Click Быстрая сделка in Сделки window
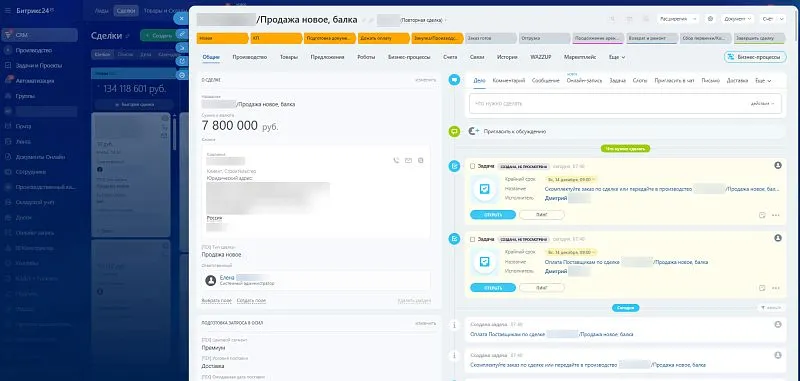This screenshot has width=800, height=381. [x=135, y=104]
